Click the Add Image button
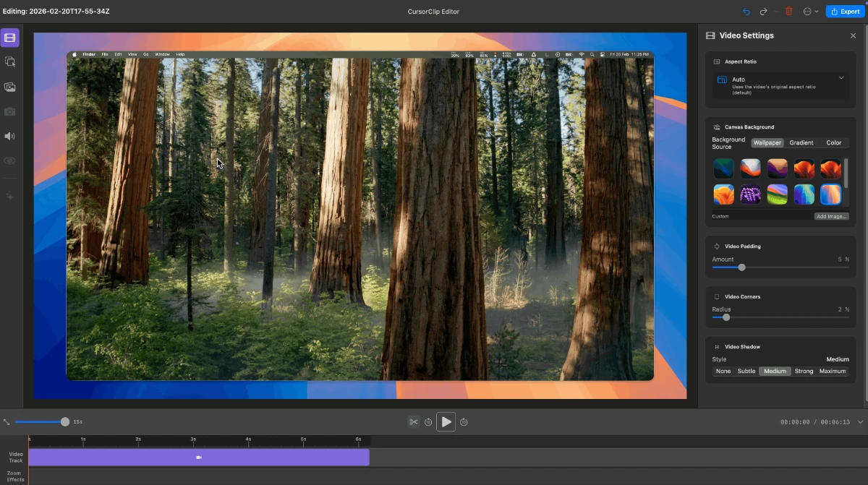868x485 pixels. tap(831, 216)
